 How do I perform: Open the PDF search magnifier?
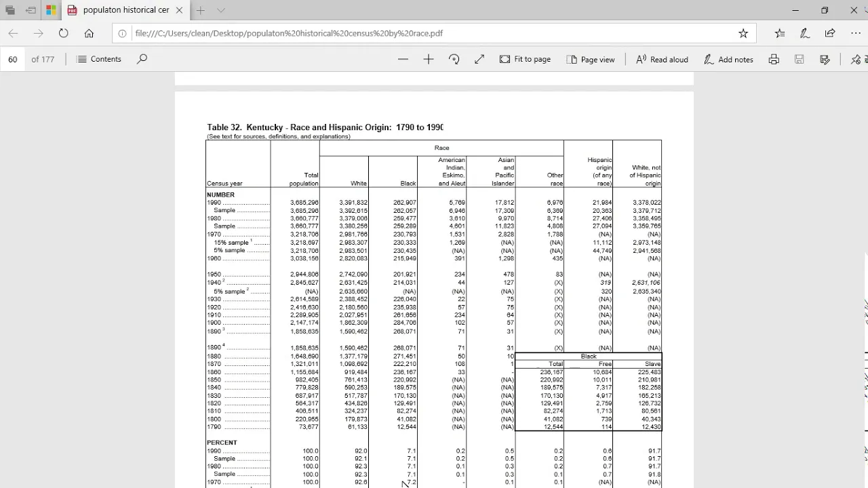[142, 59]
